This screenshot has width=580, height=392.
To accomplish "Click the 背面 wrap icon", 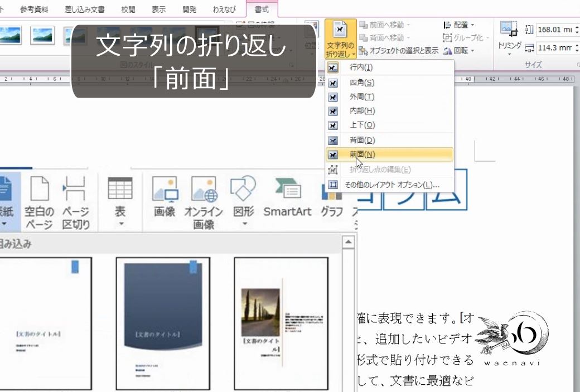I will click(333, 141).
